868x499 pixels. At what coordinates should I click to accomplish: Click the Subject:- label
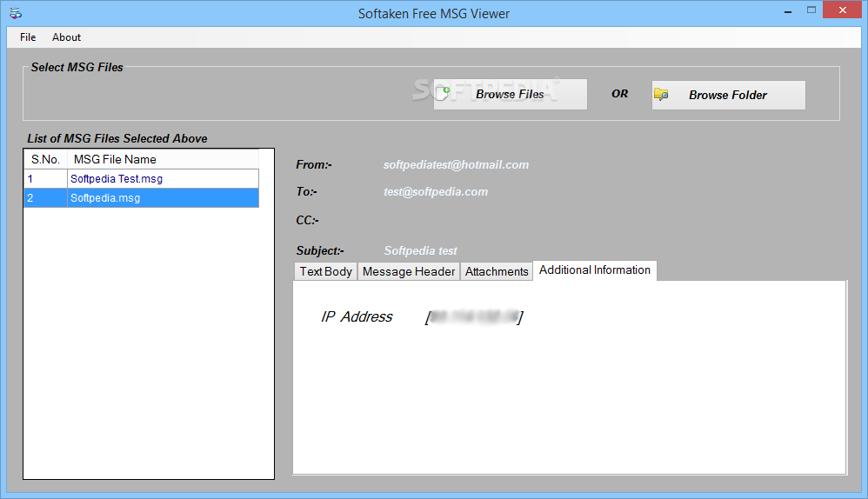(x=320, y=251)
